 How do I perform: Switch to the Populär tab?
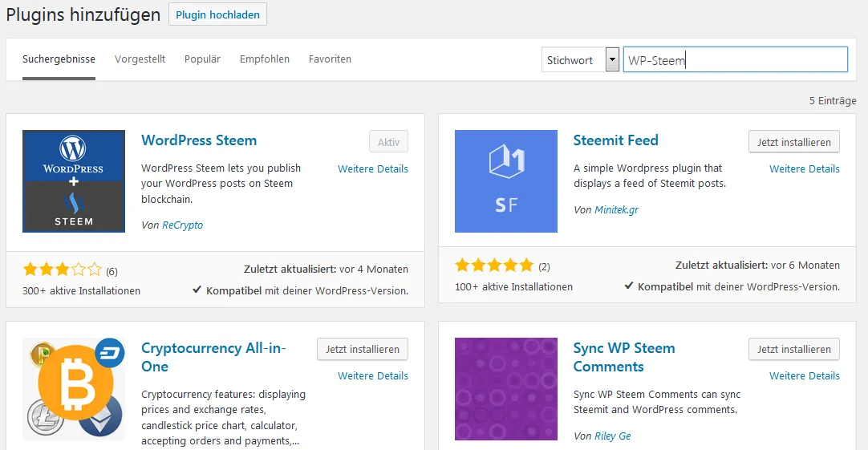click(x=203, y=59)
